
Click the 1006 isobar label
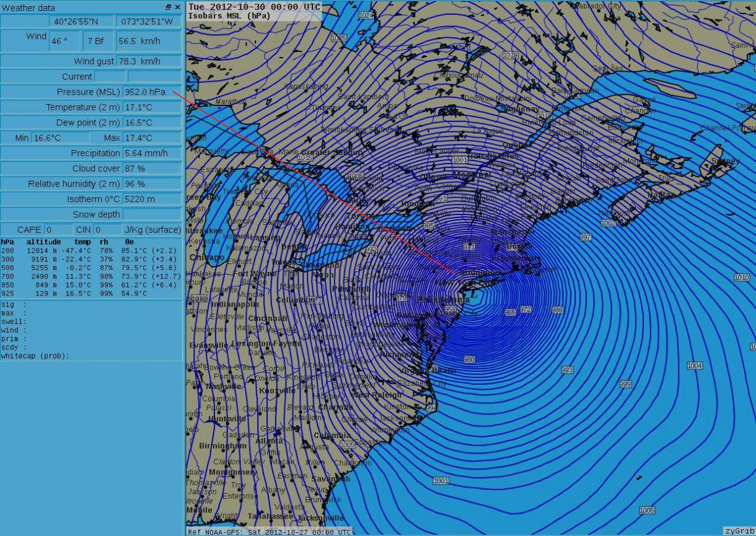[x=647, y=510]
